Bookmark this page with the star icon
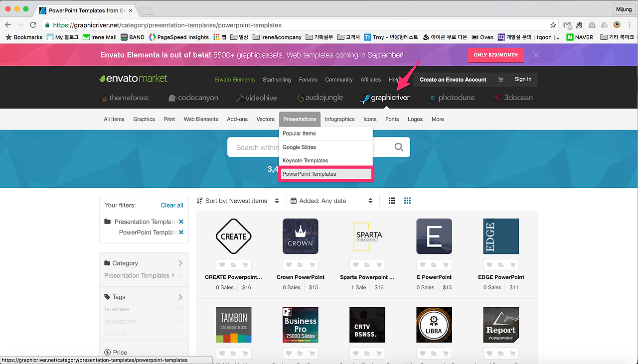Viewport: 638px width, 364px height. pyautogui.click(x=553, y=25)
